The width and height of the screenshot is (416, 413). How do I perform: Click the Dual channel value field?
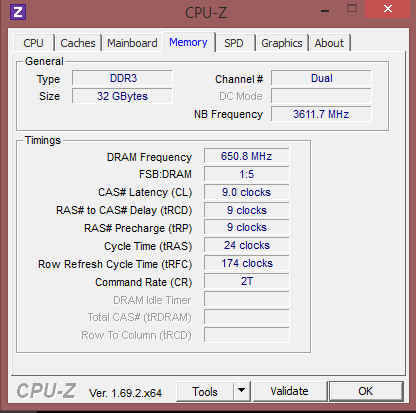pyautogui.click(x=321, y=78)
